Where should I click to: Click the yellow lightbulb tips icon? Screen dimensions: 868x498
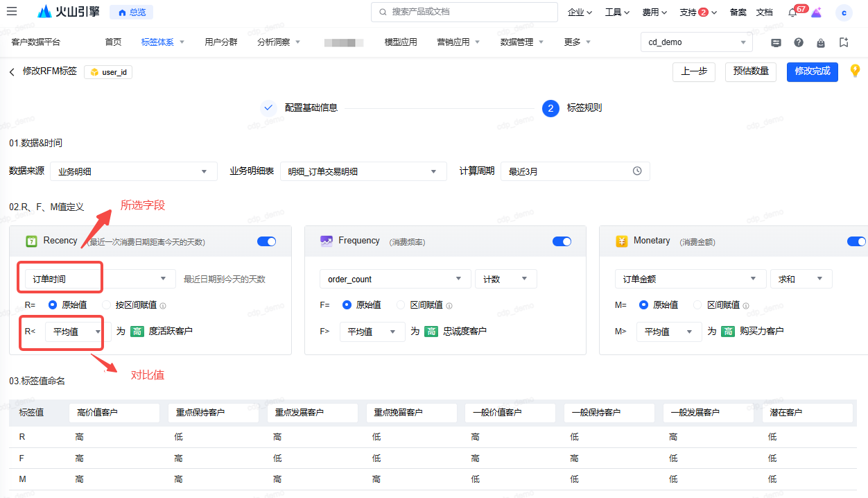855,71
